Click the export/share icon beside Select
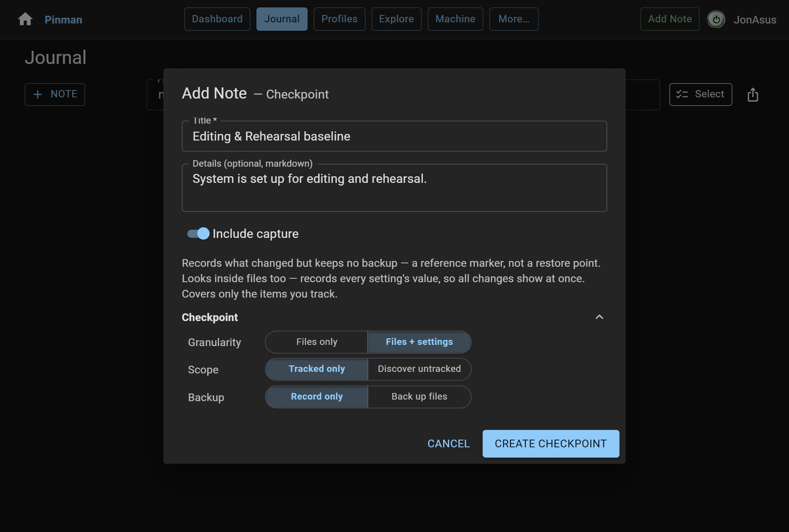Viewport: 789px width, 532px height. click(753, 94)
